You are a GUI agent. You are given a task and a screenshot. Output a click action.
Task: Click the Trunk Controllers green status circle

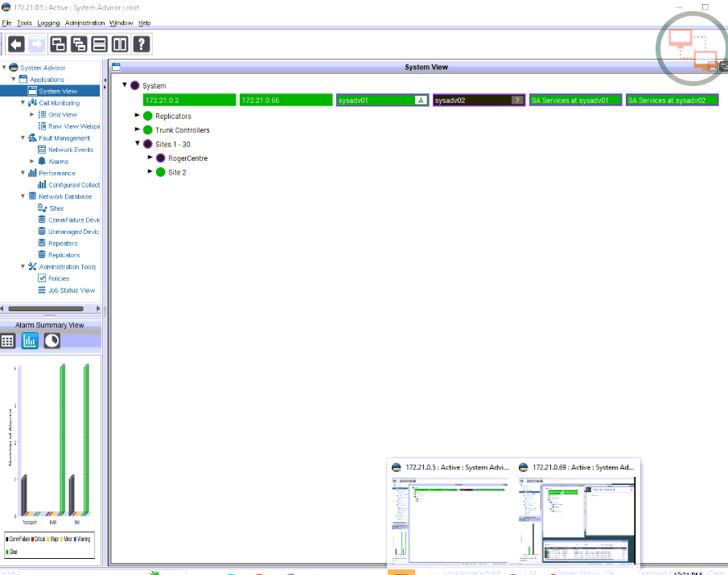click(x=148, y=130)
